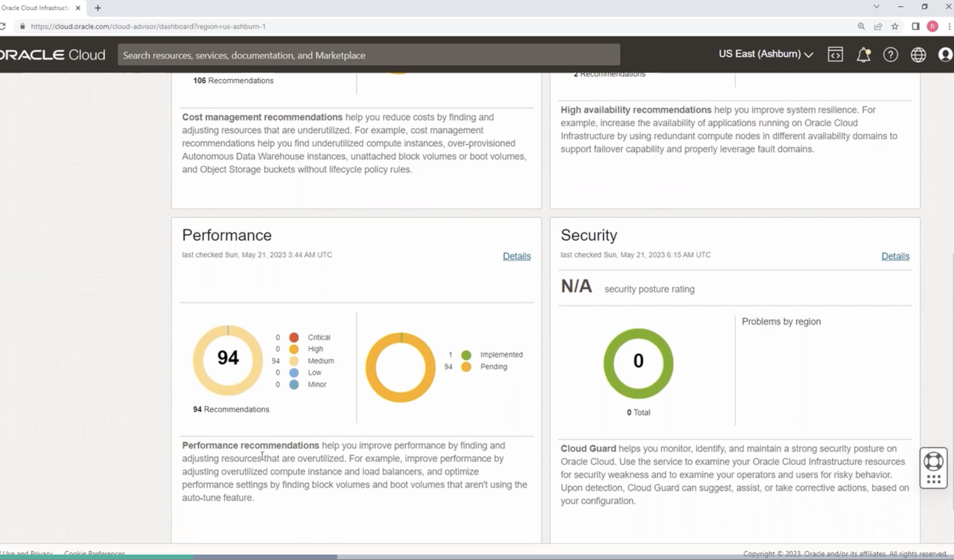The width and height of the screenshot is (954, 560).
Task: Click the support lifebuoy help icon
Action: click(x=933, y=462)
